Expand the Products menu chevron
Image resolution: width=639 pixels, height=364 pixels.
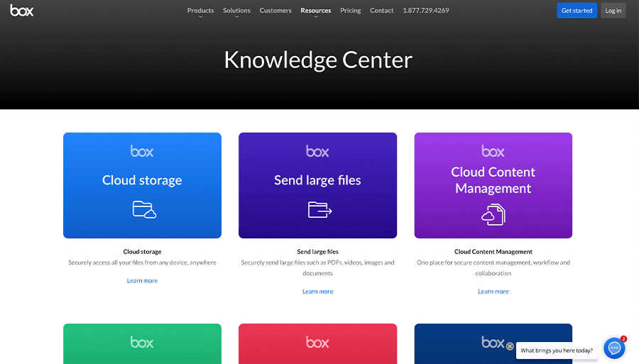[200, 17]
